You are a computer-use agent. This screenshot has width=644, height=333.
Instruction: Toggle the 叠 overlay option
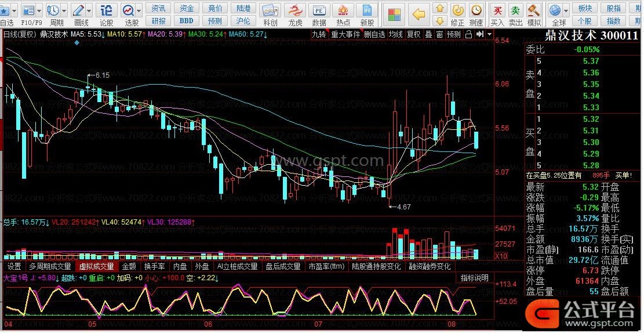pos(428,35)
